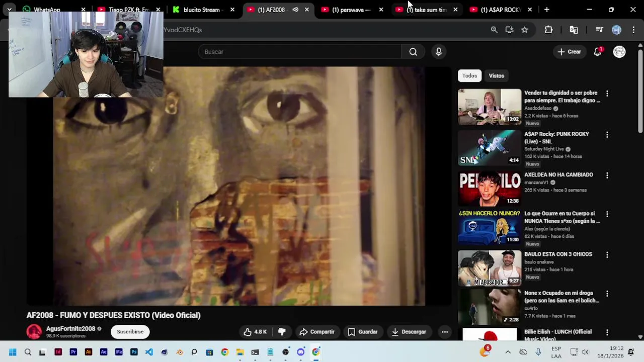Open the Chrome profile avatar
This screenshot has width=644, height=362.
point(616,30)
